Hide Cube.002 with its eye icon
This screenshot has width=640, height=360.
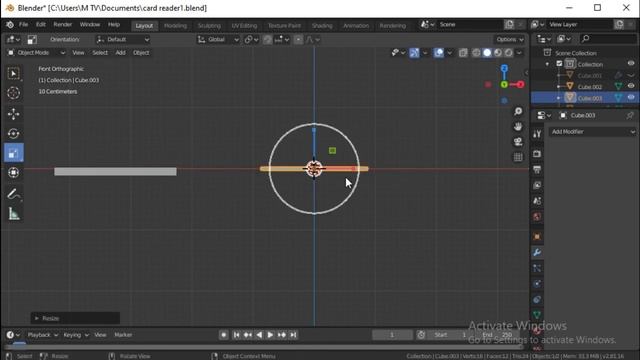[x=631, y=86]
